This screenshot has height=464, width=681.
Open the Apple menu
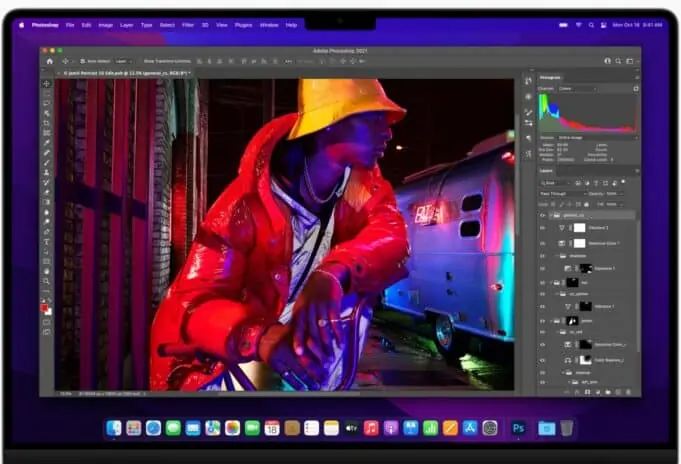21,25
